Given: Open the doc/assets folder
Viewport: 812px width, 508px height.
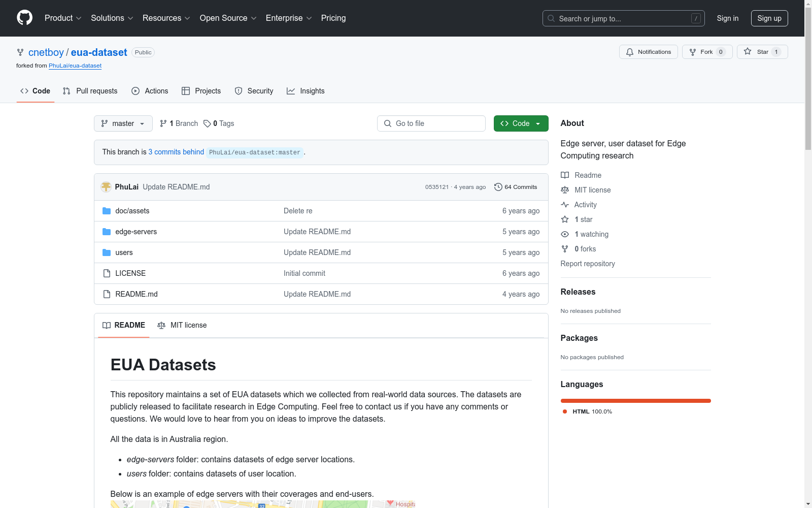Looking at the screenshot, I should pyautogui.click(x=132, y=211).
